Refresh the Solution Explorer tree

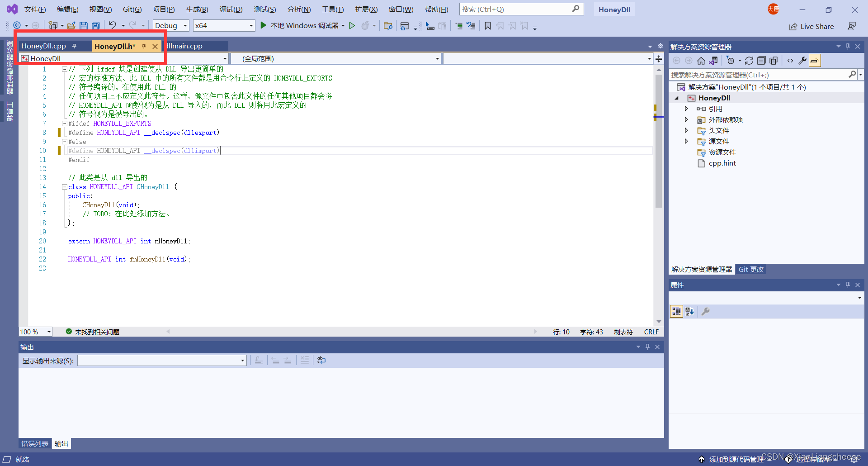pos(749,61)
